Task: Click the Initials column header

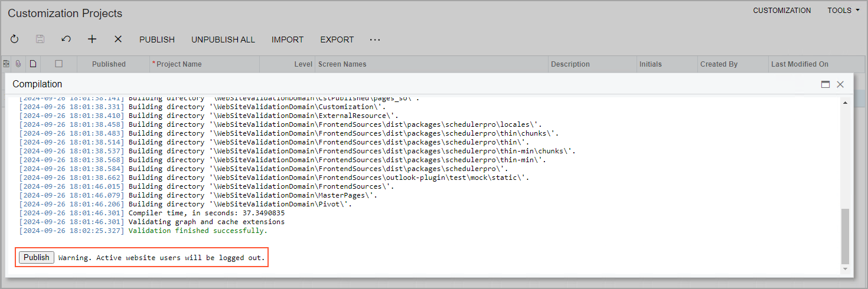Action: tap(651, 64)
